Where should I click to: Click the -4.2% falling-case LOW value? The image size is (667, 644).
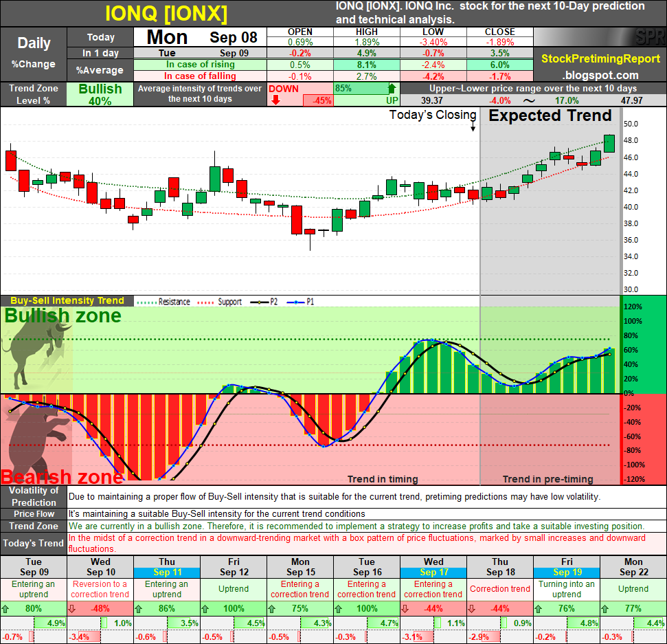pyautogui.click(x=433, y=76)
